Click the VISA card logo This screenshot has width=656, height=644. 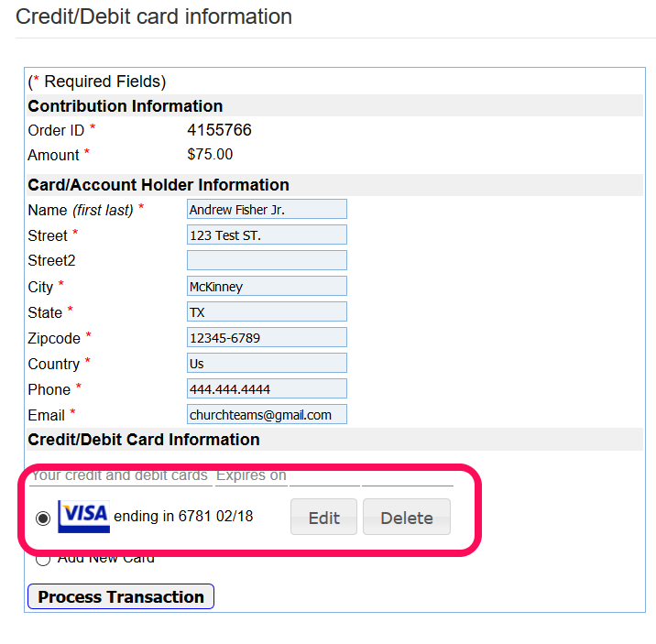(83, 517)
